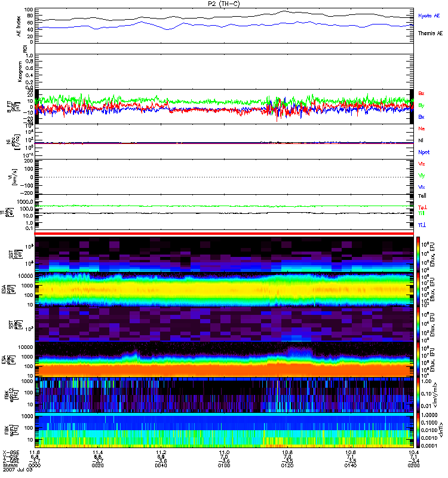448x478 pixels.
Task: Click the X-GSE value 11.8
Action: click(35, 452)
